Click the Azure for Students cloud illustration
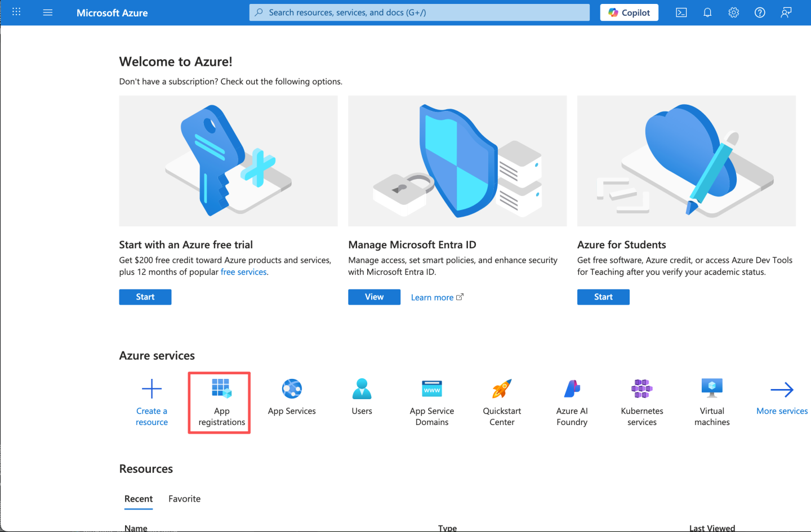The height and width of the screenshot is (532, 811). [x=687, y=161]
